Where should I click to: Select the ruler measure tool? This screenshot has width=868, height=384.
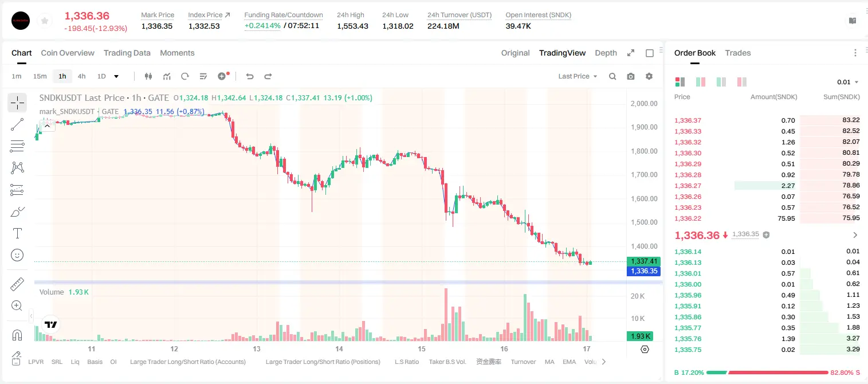pos(17,284)
